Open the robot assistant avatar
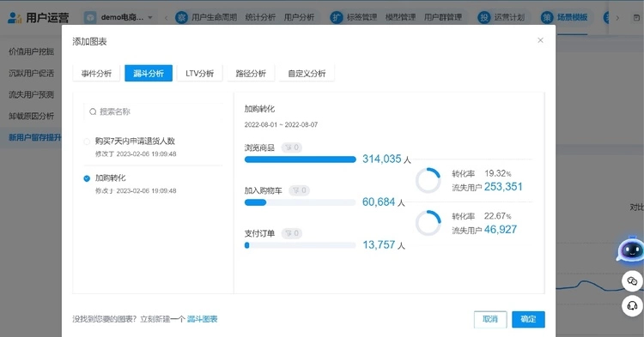This screenshot has width=644, height=337. 630,249
